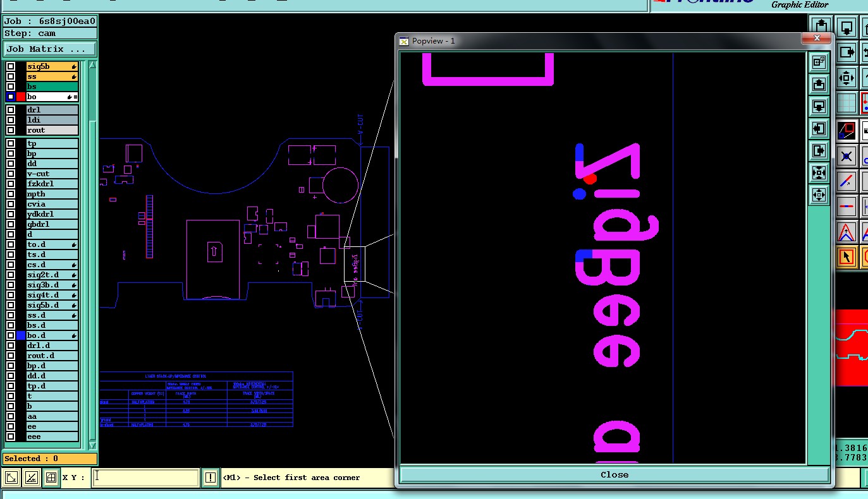
Task: Select layer name tp
Action: click(x=52, y=143)
